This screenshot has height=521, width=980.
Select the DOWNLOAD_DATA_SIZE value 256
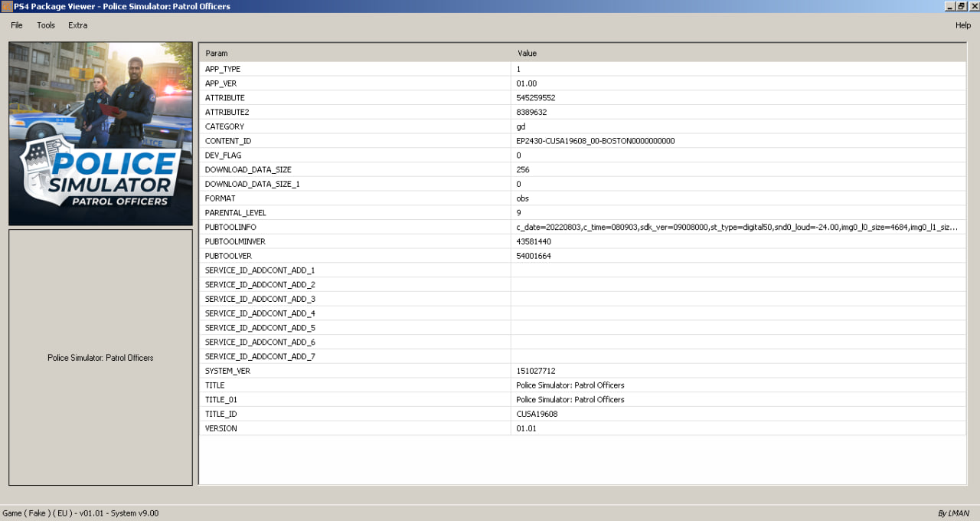[739, 169]
